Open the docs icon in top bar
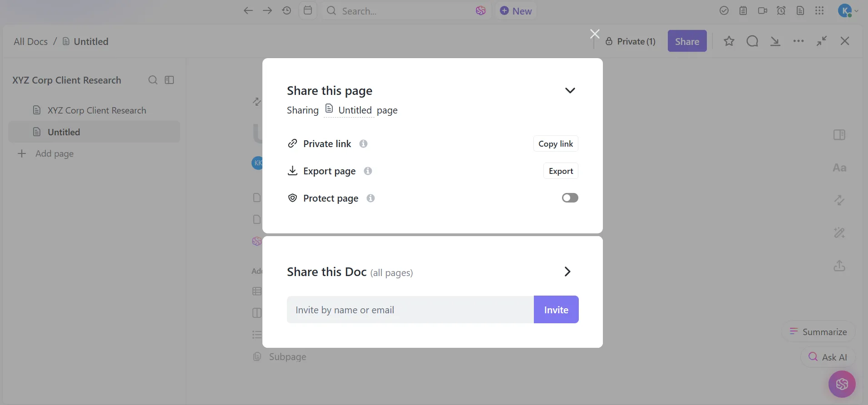 [800, 11]
